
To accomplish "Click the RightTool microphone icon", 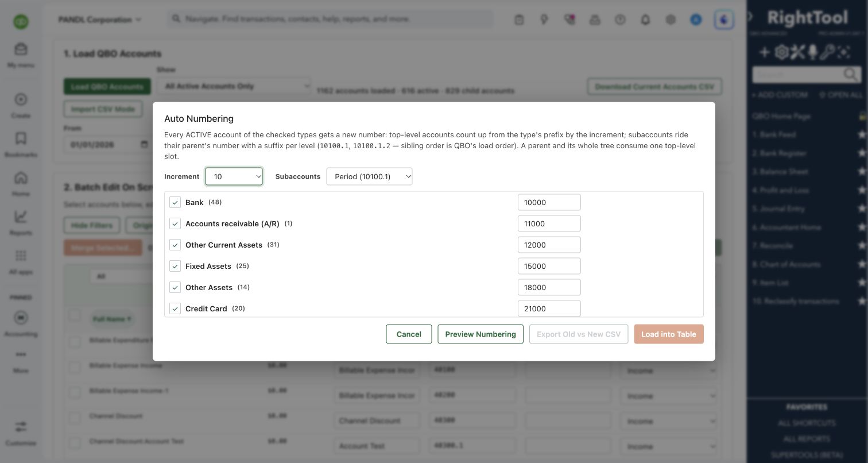I will (812, 52).
